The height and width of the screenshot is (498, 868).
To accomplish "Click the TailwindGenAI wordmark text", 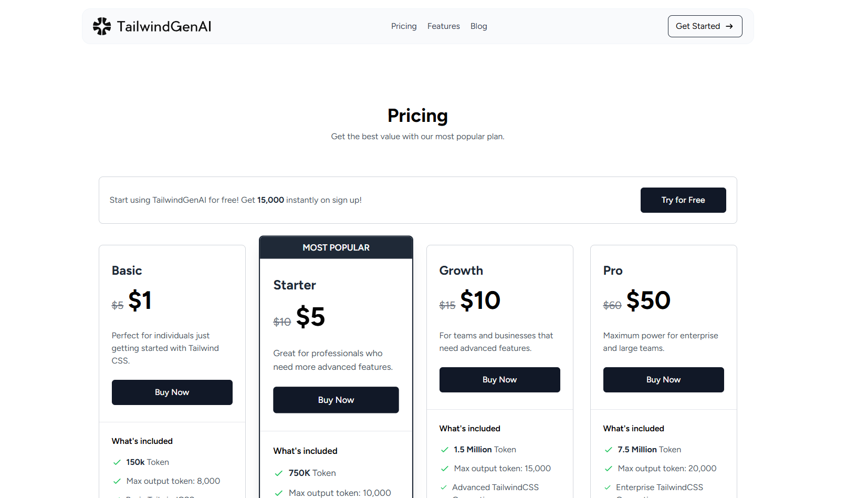I will point(165,26).
